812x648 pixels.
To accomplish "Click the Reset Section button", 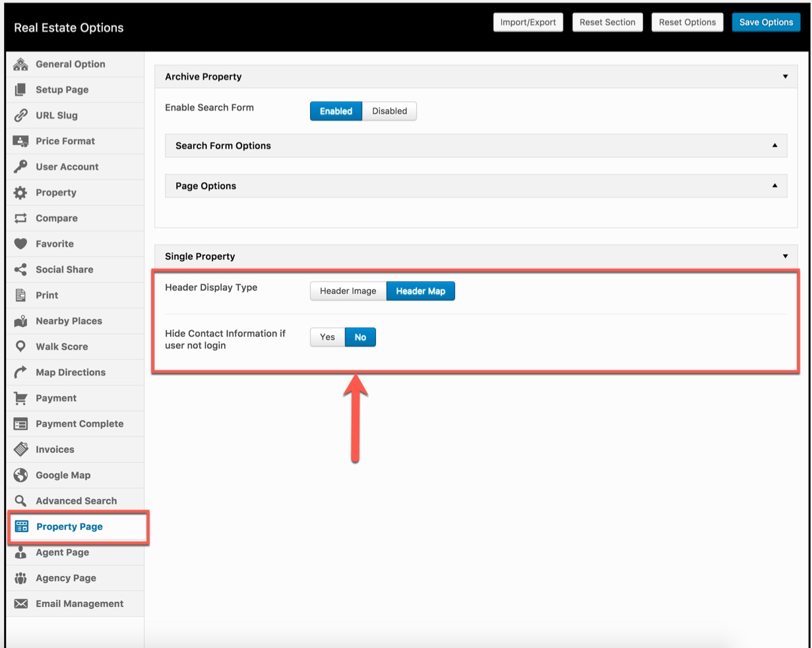I will click(608, 22).
